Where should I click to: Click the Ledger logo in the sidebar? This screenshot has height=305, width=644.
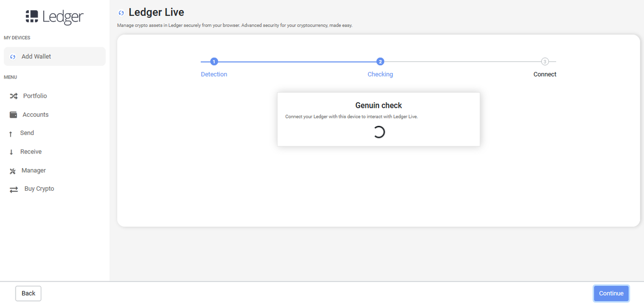point(54,17)
